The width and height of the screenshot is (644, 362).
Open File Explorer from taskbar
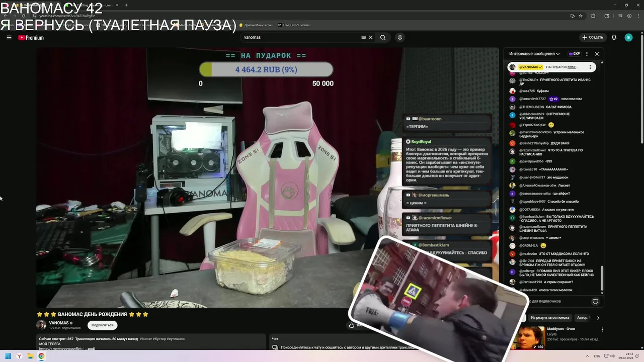[30, 356]
